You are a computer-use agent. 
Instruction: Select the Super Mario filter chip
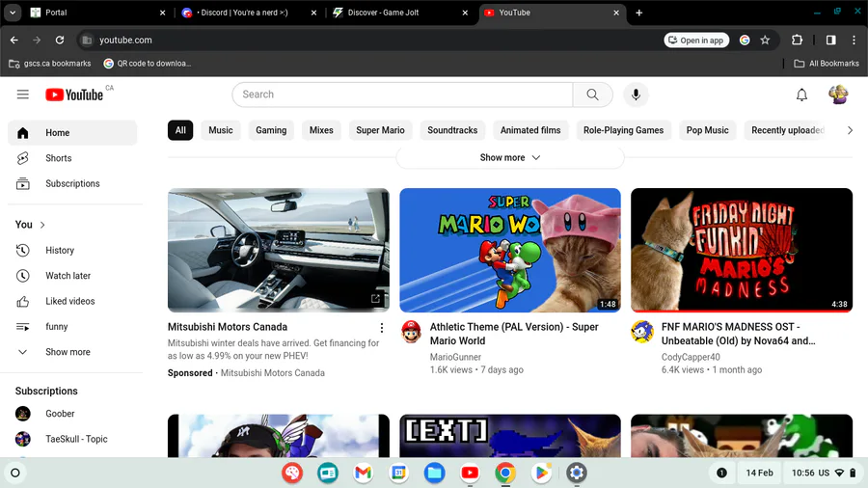380,130
